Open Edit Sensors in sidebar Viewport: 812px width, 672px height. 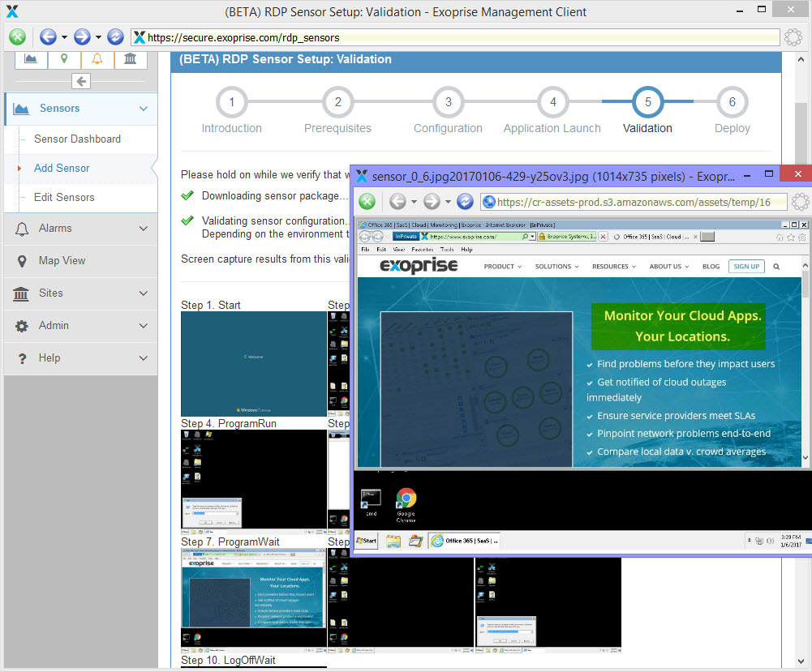coord(64,197)
